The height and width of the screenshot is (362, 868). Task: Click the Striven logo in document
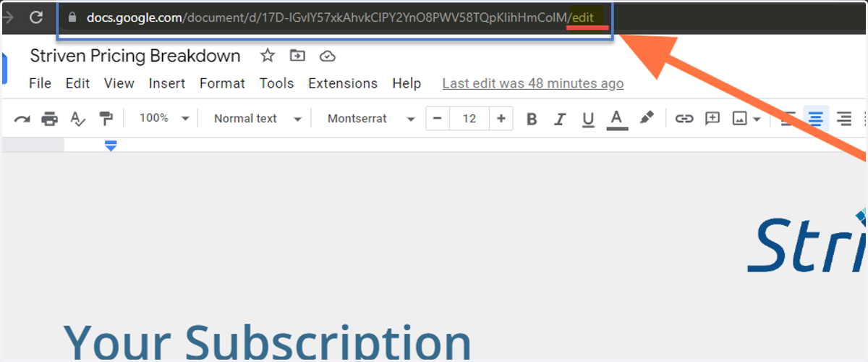pos(807,242)
